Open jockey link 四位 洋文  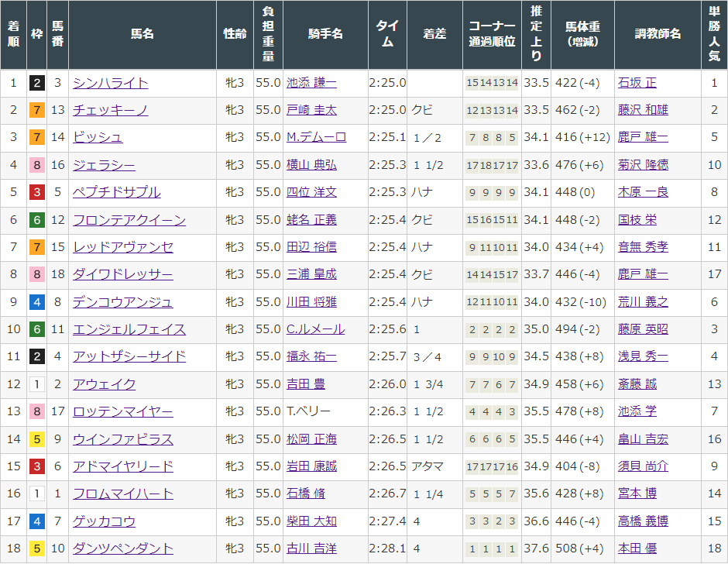click(311, 192)
